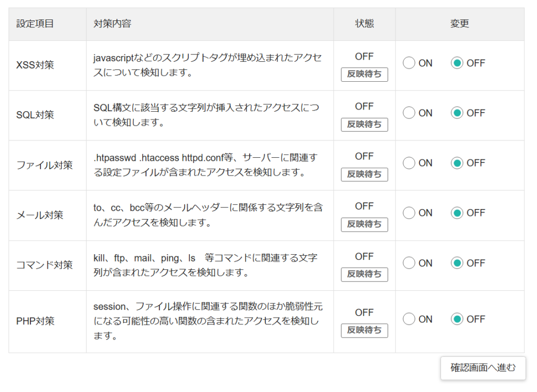Click the 変更 column header
Screen dimensions: 537x392
[x=459, y=24]
